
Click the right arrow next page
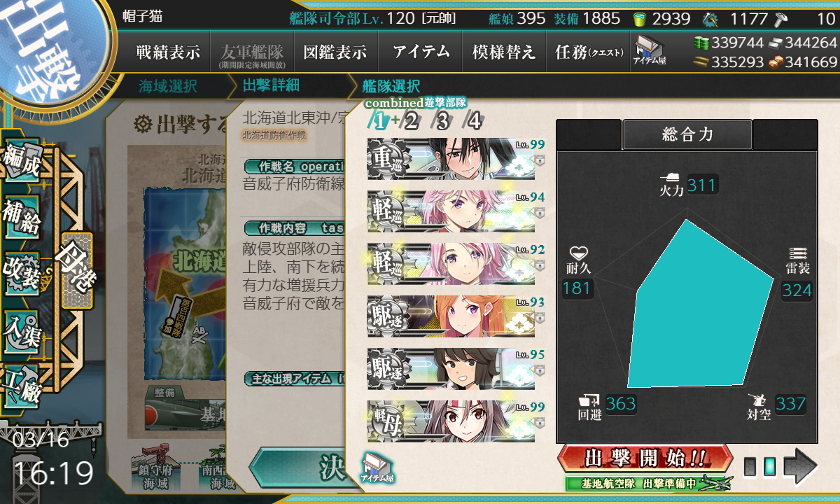click(800, 466)
